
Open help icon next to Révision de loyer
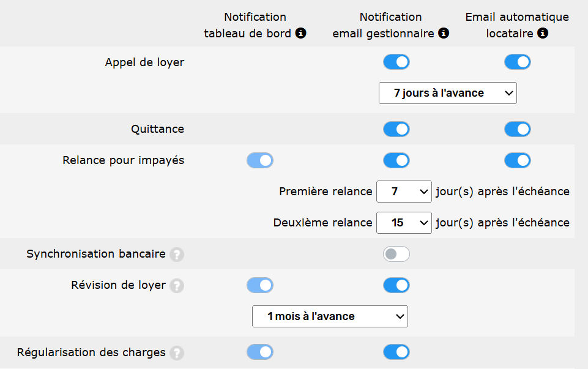click(177, 285)
